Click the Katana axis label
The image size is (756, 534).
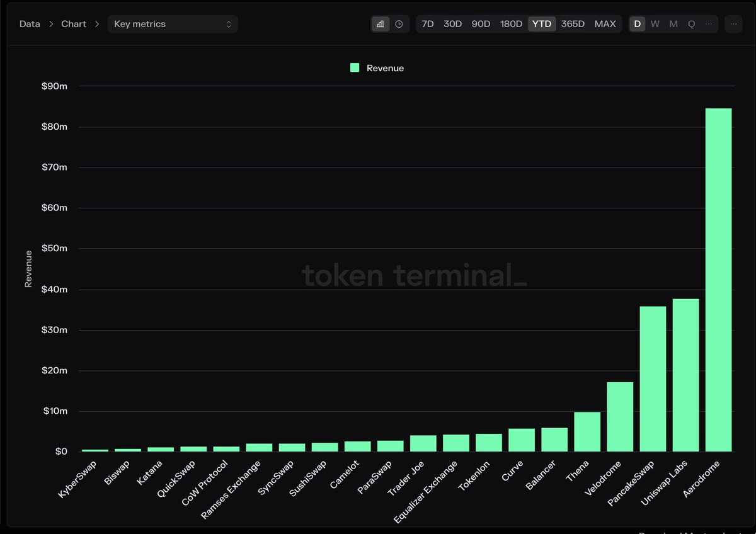pos(150,474)
